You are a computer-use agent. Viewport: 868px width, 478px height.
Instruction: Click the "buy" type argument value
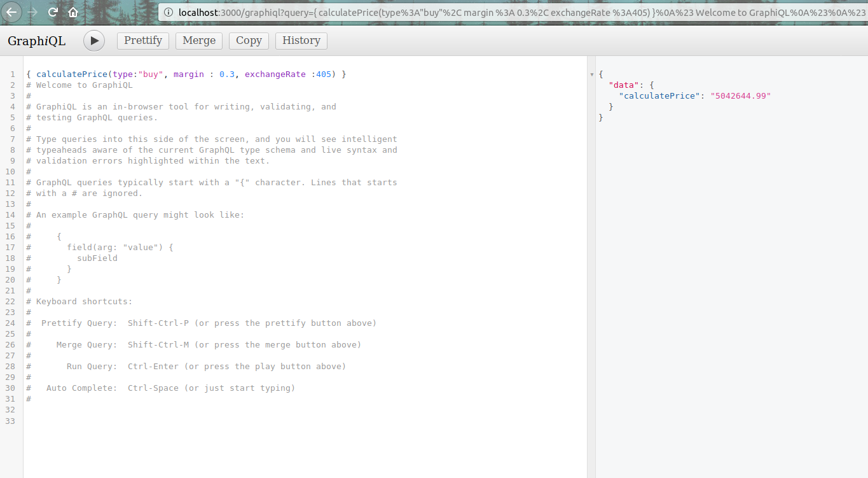pyautogui.click(x=150, y=74)
